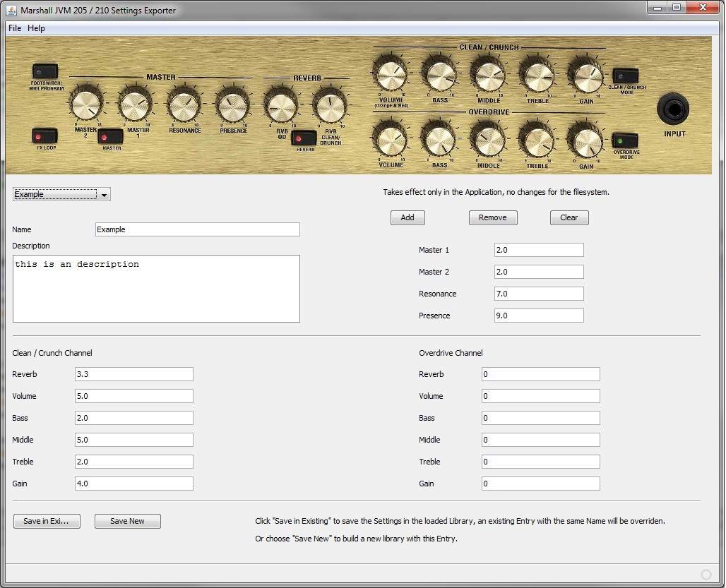Image resolution: width=726 pixels, height=588 pixels.
Task: Open the Help menu
Action: [x=36, y=28]
